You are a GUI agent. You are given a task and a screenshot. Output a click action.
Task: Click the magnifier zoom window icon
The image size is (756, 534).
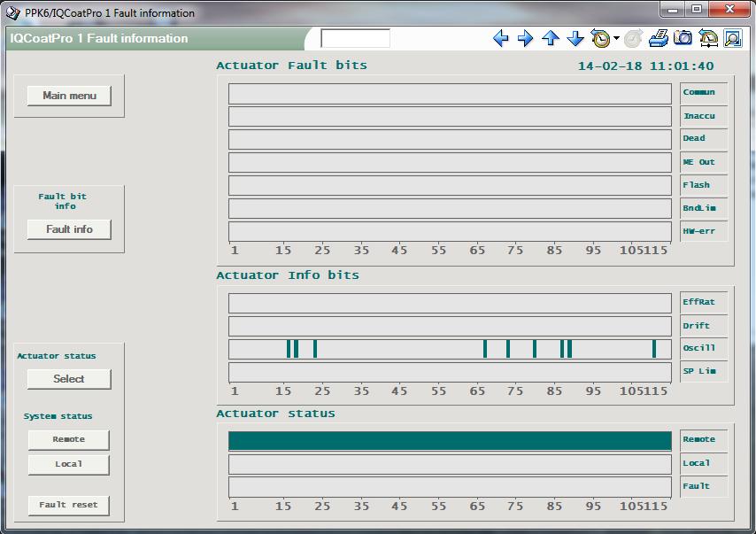pos(733,38)
